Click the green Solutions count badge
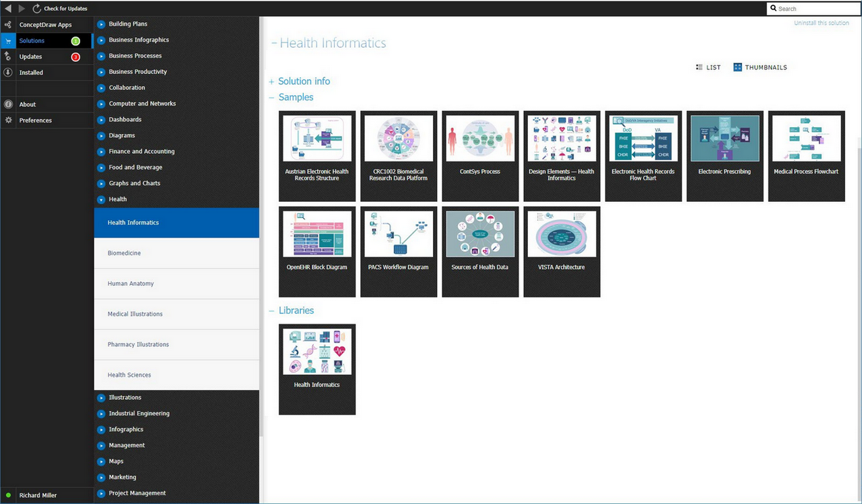This screenshot has height=504, width=862. coord(75,41)
